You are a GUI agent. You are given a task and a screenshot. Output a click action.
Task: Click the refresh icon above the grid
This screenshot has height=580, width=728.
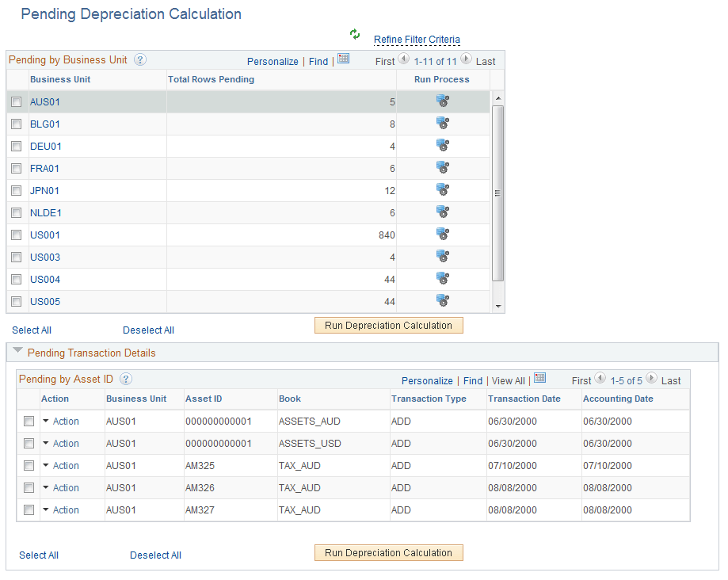click(354, 34)
